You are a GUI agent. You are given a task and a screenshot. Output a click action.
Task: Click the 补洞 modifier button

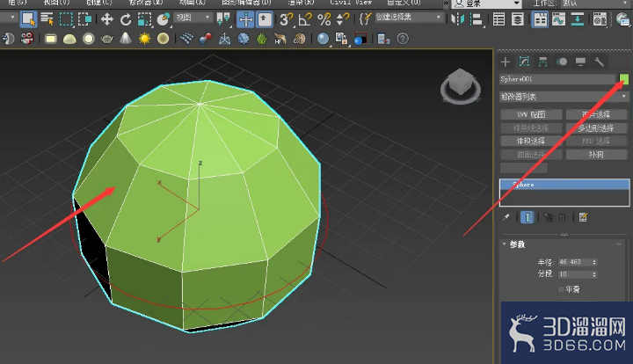[x=596, y=155]
